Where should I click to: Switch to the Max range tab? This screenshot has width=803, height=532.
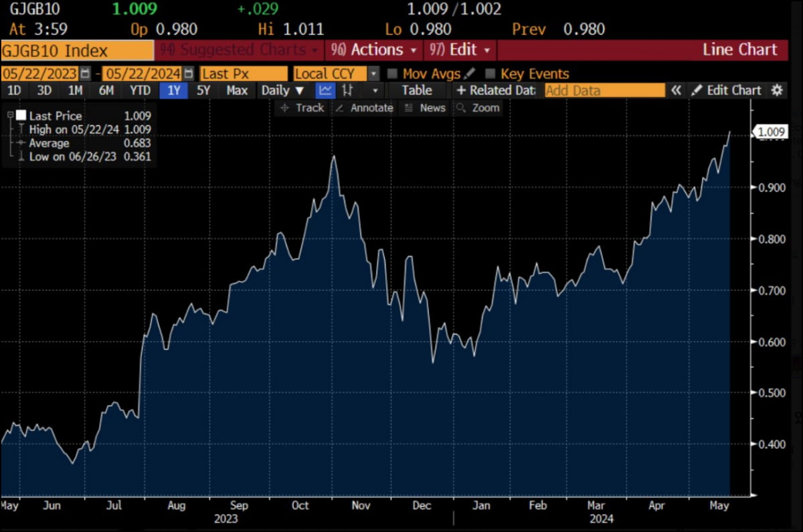pos(237,90)
